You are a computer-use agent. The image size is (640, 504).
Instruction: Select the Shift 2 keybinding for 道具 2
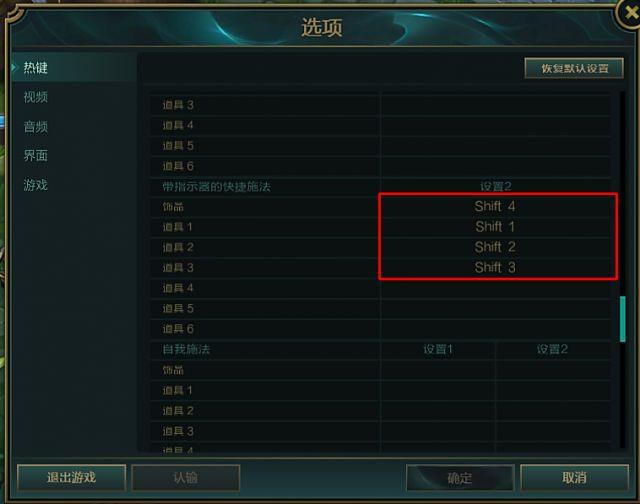pyautogui.click(x=496, y=247)
